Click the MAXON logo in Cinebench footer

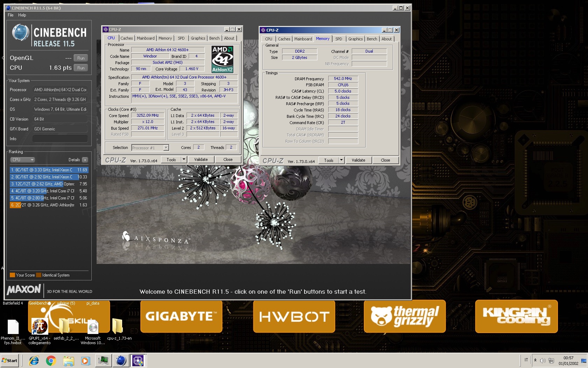pyautogui.click(x=24, y=289)
